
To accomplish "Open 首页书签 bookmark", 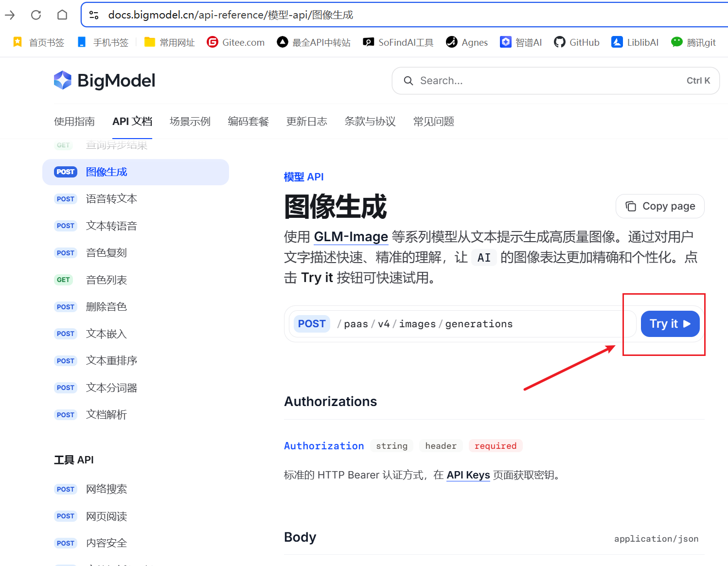I will pos(38,42).
